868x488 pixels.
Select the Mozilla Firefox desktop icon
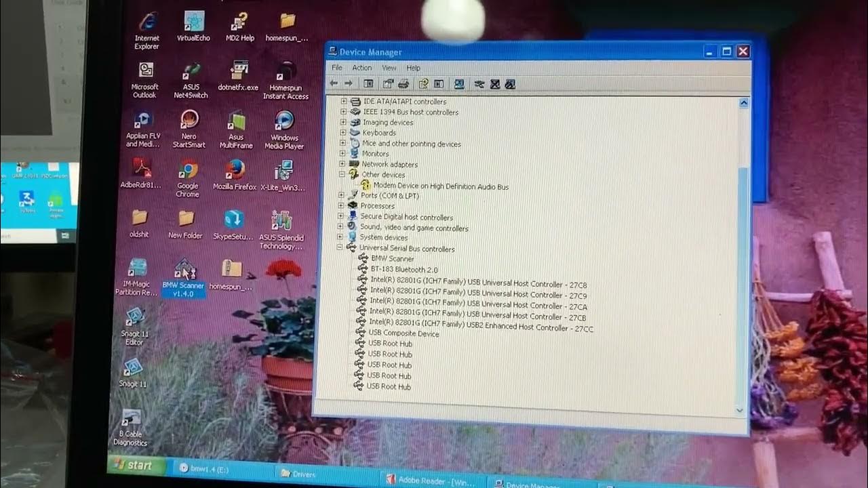pyautogui.click(x=235, y=176)
